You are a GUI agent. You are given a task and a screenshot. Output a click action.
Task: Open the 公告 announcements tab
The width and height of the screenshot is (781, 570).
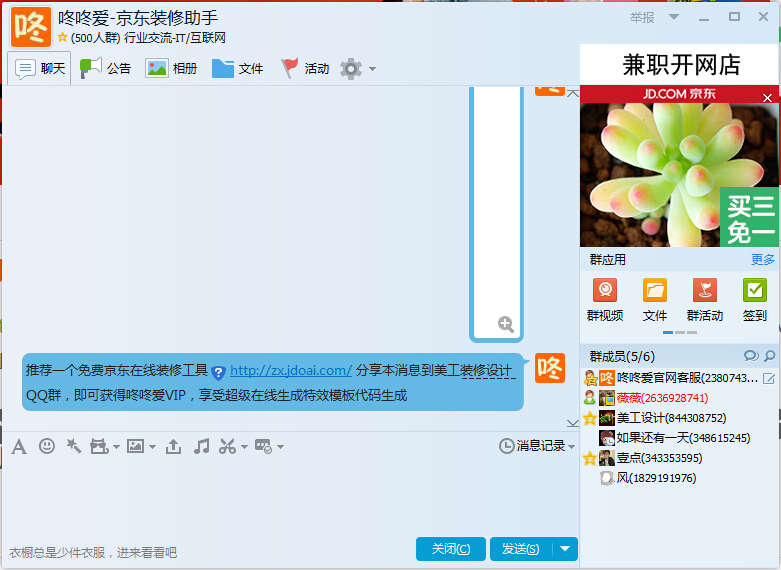click(x=106, y=68)
